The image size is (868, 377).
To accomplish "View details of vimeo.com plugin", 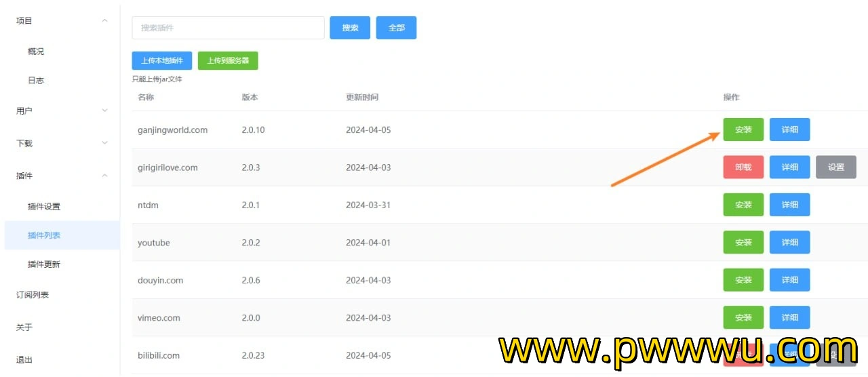I will coord(789,317).
